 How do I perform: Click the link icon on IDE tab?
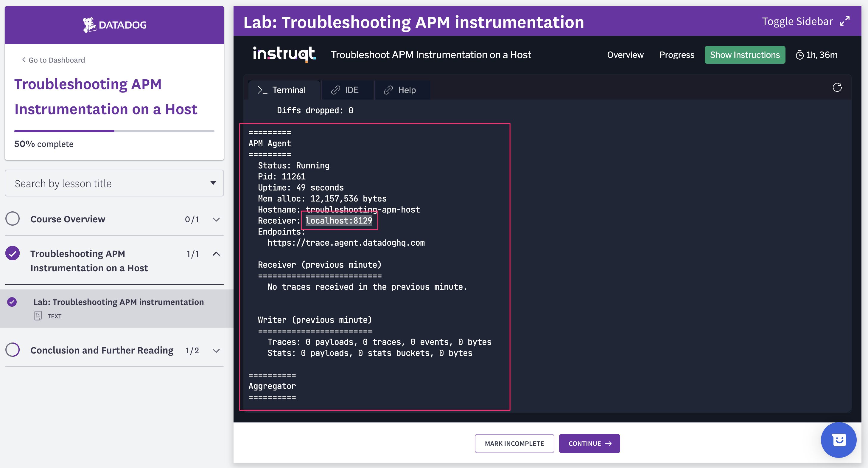click(x=335, y=90)
